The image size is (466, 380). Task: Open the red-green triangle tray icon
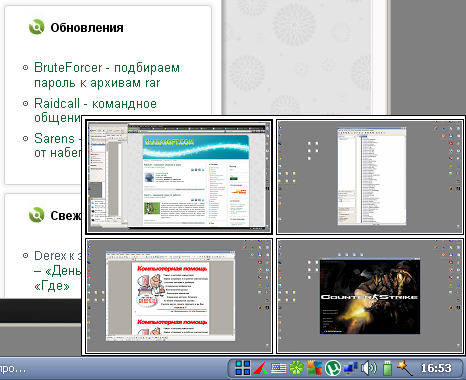(261, 368)
